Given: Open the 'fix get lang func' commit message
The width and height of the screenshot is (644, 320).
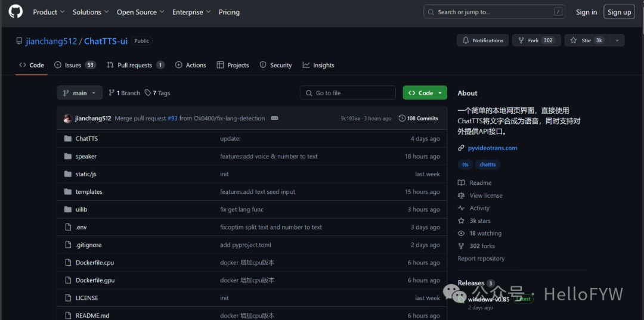Looking at the screenshot, I should 242,209.
